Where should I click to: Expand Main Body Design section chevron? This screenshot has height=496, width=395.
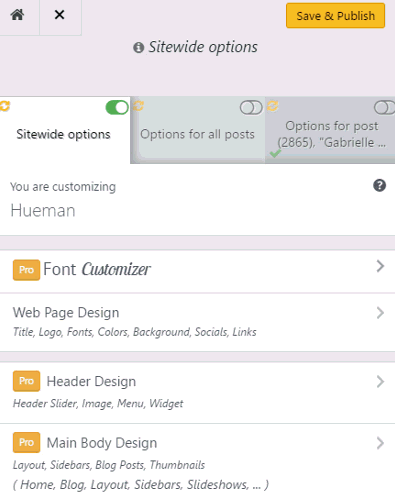coord(380,443)
